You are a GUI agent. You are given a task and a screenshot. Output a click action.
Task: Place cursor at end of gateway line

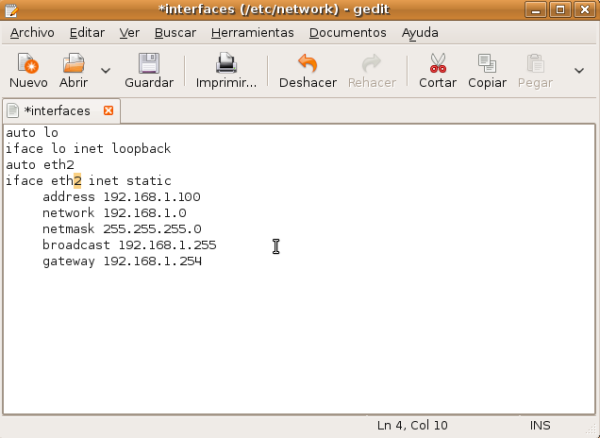click(x=203, y=261)
